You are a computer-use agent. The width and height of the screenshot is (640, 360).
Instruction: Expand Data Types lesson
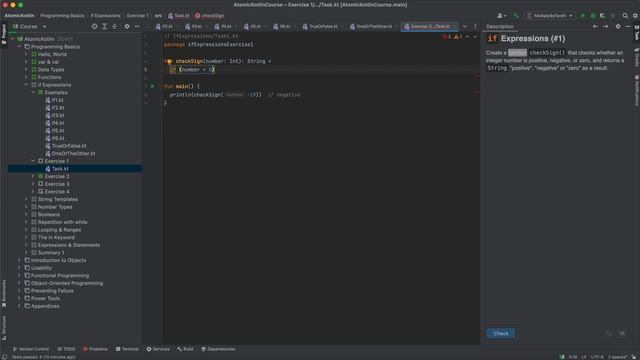pos(26,70)
